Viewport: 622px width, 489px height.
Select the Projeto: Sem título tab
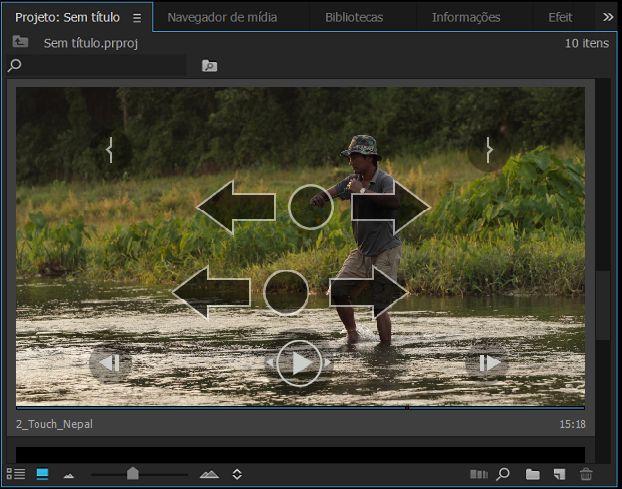[x=67, y=17]
